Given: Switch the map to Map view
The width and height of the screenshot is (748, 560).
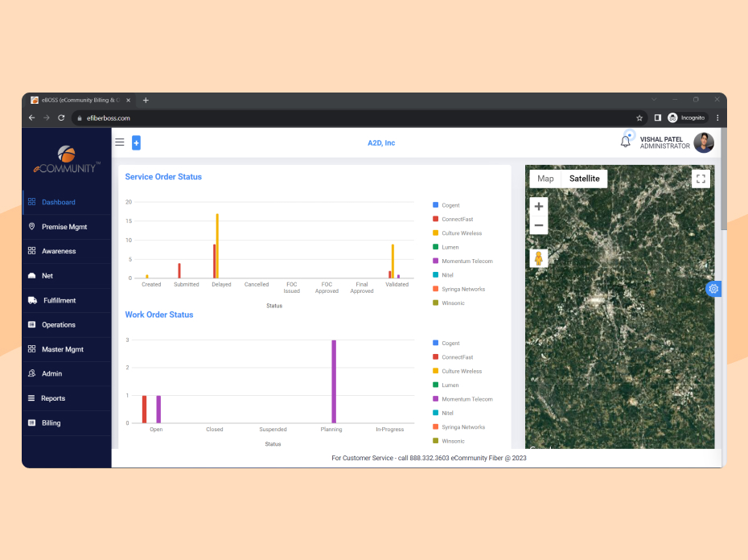Looking at the screenshot, I should pos(545,179).
